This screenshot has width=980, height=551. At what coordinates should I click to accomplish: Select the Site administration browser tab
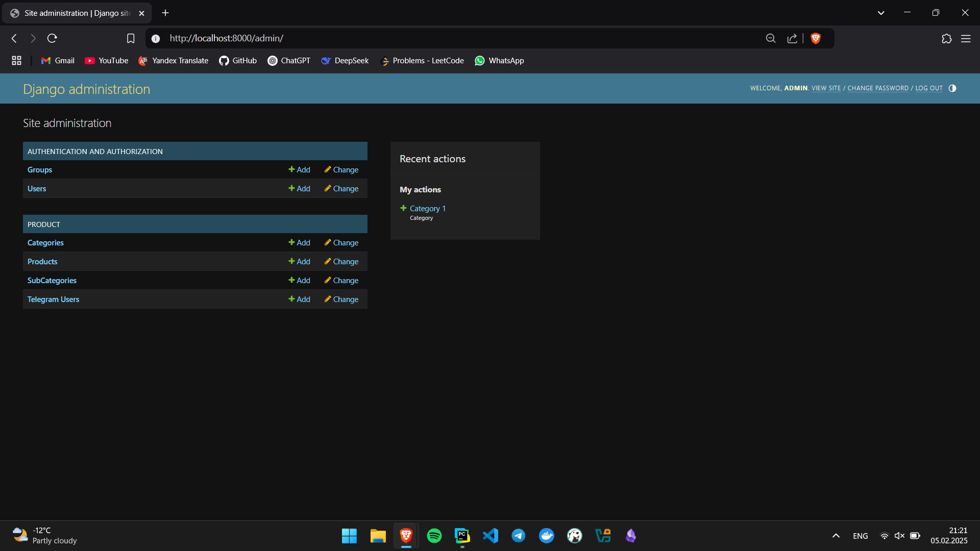[x=77, y=13]
